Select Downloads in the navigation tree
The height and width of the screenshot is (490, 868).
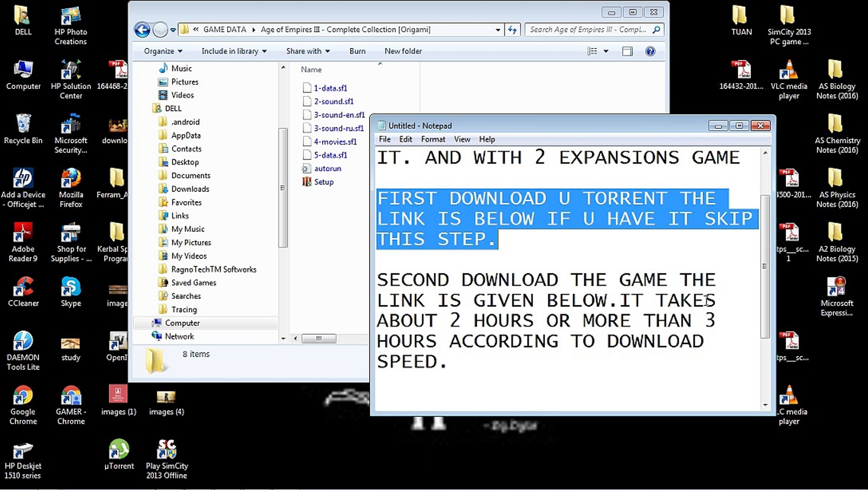[x=190, y=189]
